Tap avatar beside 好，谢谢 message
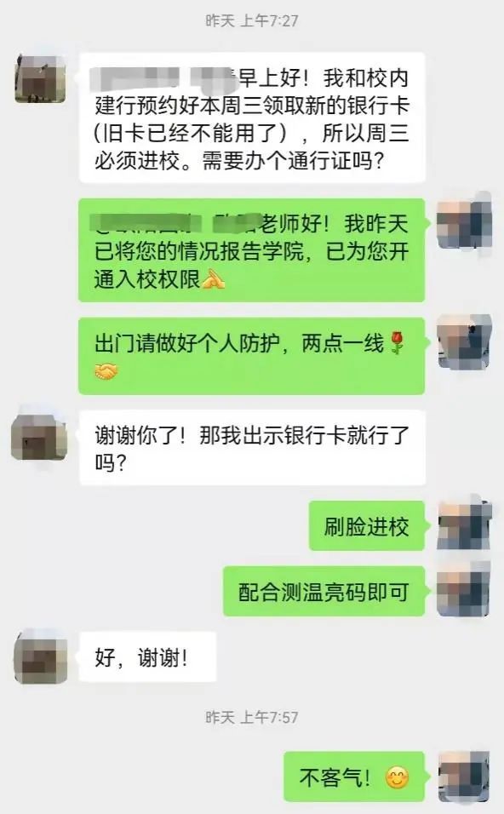Image resolution: width=504 pixels, height=814 pixels. (x=40, y=656)
